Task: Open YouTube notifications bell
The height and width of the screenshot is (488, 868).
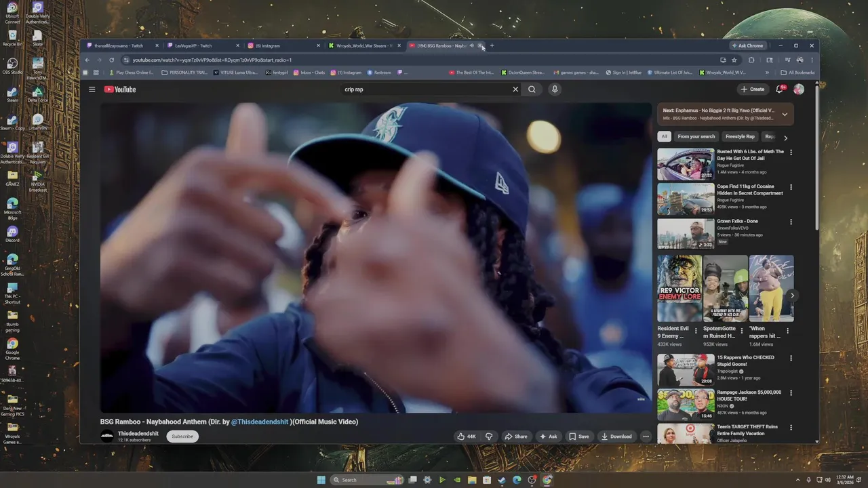Action: click(780, 89)
